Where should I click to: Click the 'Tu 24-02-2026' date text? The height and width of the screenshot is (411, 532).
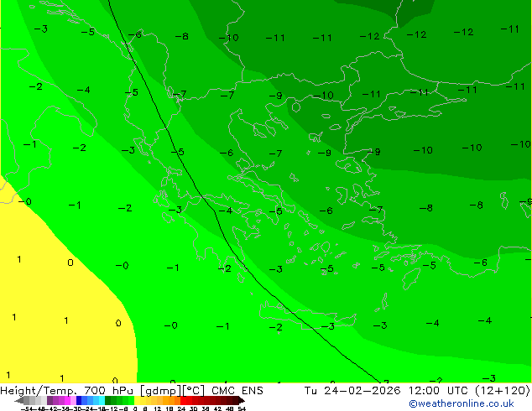[x=352, y=391]
